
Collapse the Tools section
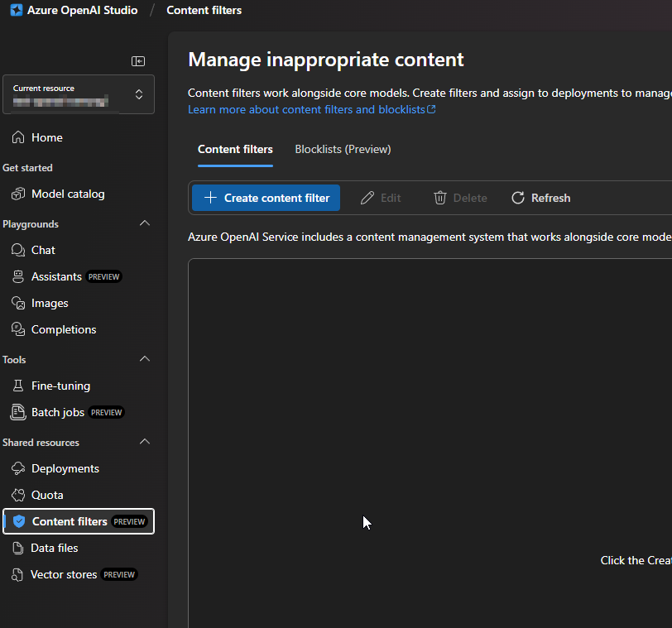pyautogui.click(x=145, y=358)
